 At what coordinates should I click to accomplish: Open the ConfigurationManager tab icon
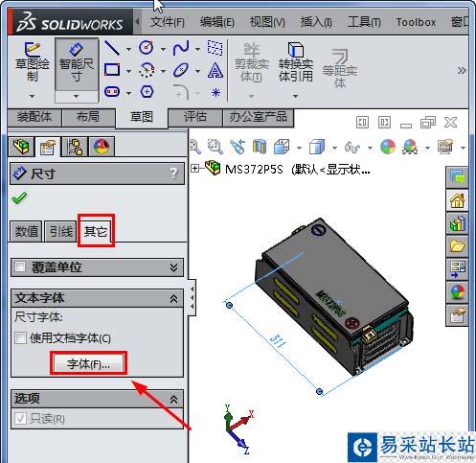click(75, 147)
